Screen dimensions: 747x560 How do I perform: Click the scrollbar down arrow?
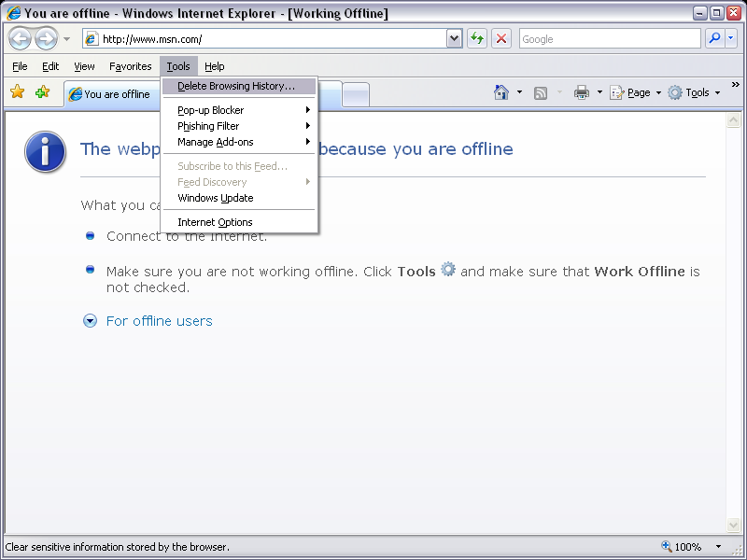coord(733,525)
